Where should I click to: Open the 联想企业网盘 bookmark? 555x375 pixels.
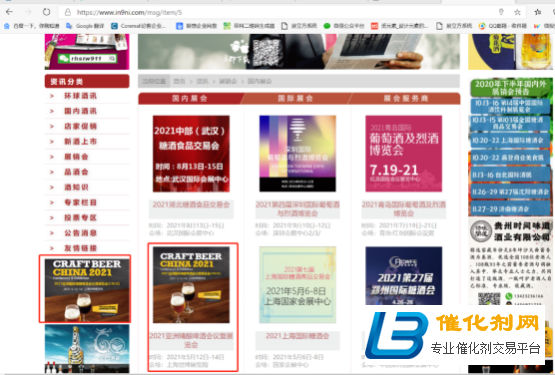coord(196,26)
